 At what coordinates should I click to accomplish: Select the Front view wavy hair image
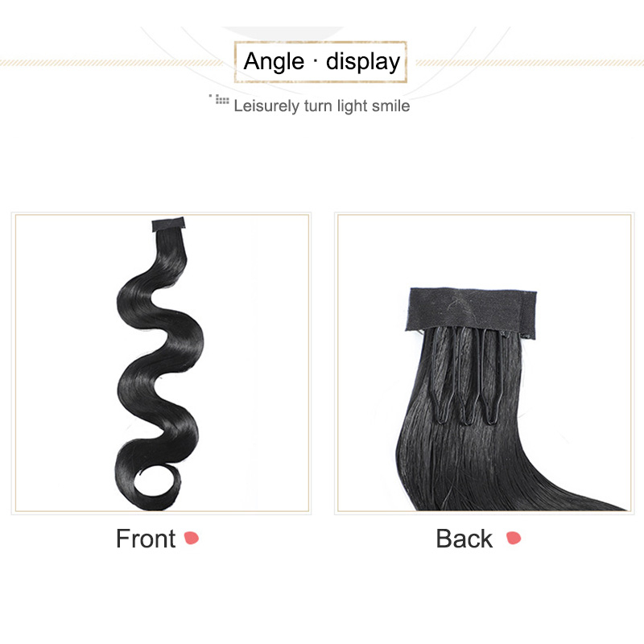point(161,363)
